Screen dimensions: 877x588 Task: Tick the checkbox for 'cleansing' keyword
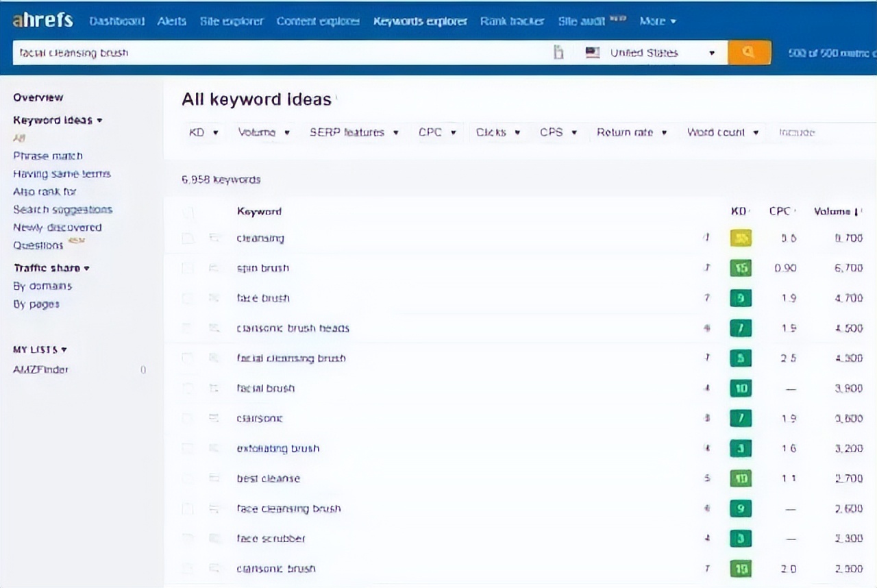[x=188, y=238]
